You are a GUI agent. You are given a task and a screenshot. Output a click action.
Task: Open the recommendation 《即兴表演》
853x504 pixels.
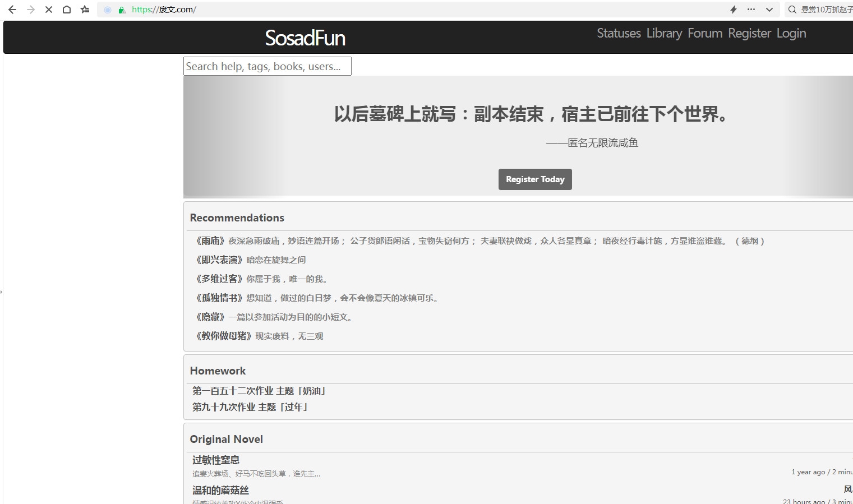219,260
